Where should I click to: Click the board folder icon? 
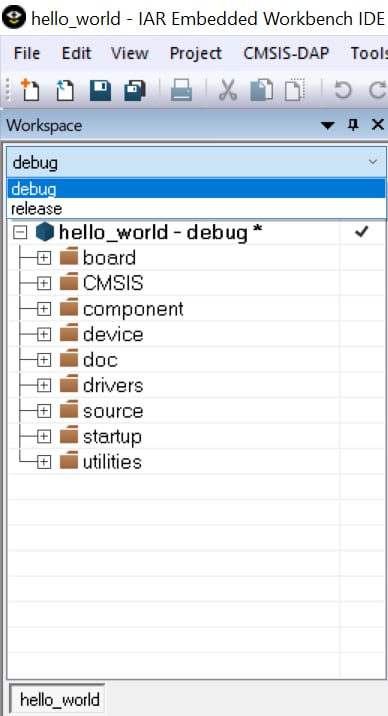tap(69, 258)
